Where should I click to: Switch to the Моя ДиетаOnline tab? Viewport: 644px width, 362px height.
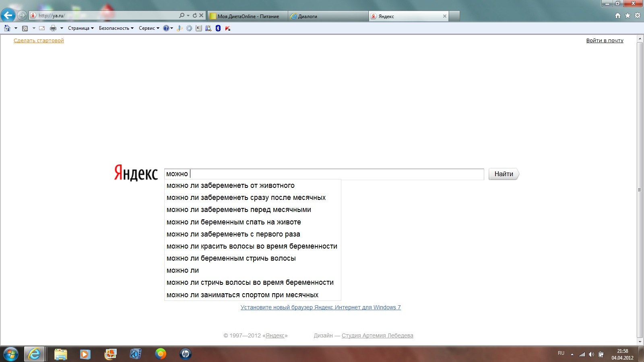pyautogui.click(x=248, y=16)
